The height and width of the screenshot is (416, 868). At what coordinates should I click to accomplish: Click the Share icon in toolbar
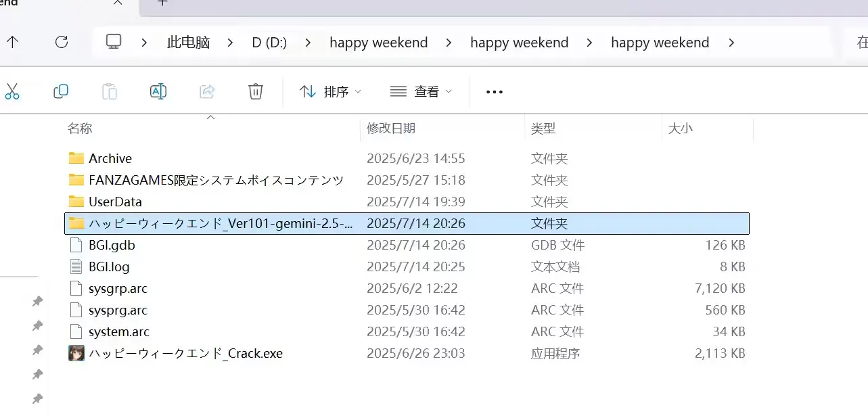click(x=207, y=91)
